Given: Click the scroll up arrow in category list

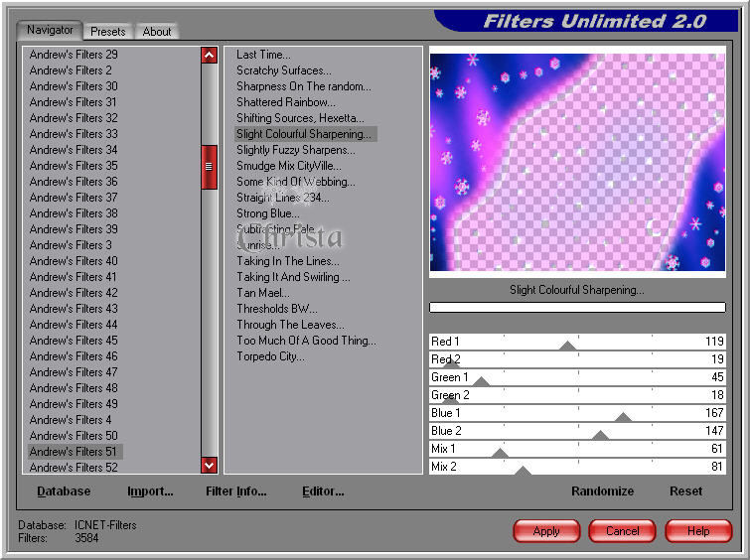Looking at the screenshot, I should (209, 55).
